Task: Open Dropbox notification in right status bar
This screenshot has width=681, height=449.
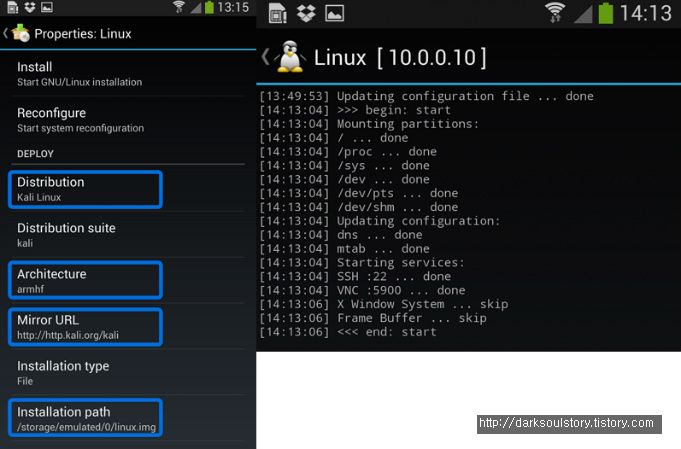Action: click(x=306, y=13)
